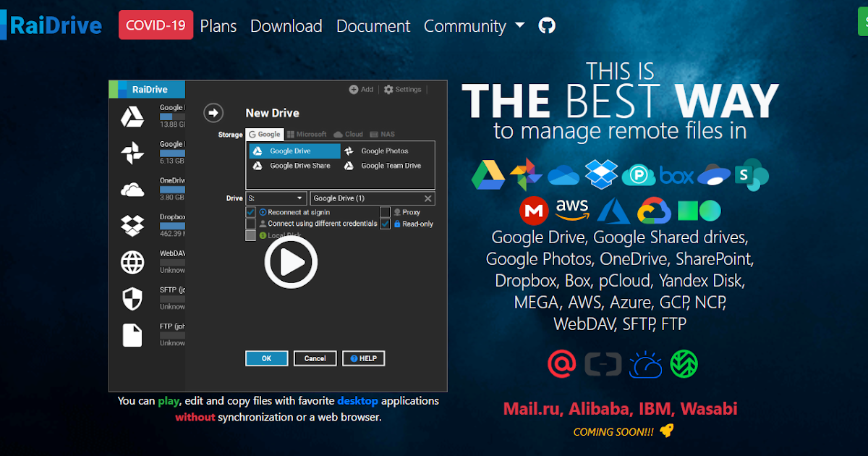The width and height of the screenshot is (868, 456).
Task: Click the usage bar above 3.80 GB
Action: click(172, 189)
